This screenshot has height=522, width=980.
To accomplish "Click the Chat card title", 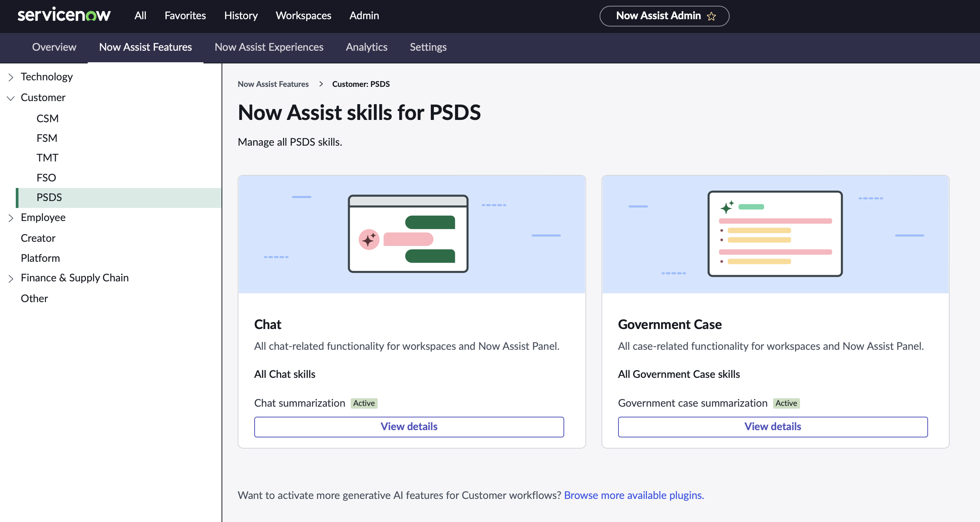I will pos(268,324).
